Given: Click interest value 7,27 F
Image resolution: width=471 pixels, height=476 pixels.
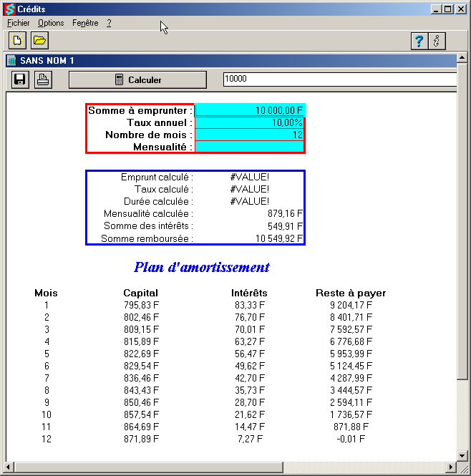Looking at the screenshot, I should coord(250,439).
